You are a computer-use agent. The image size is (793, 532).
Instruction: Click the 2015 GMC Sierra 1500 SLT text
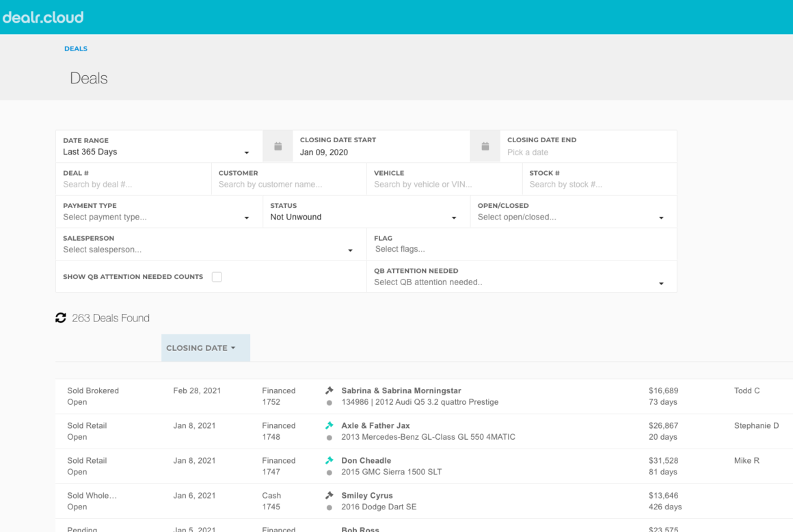click(392, 472)
